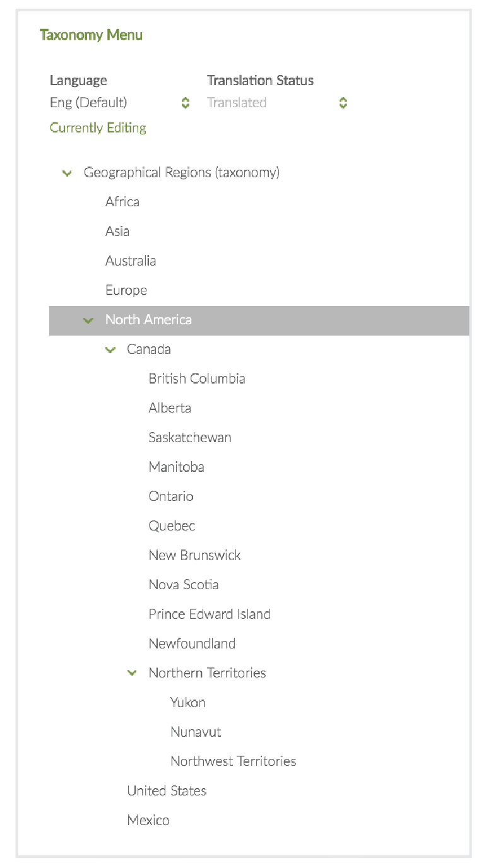
Task: Select the United States item
Action: tap(167, 791)
